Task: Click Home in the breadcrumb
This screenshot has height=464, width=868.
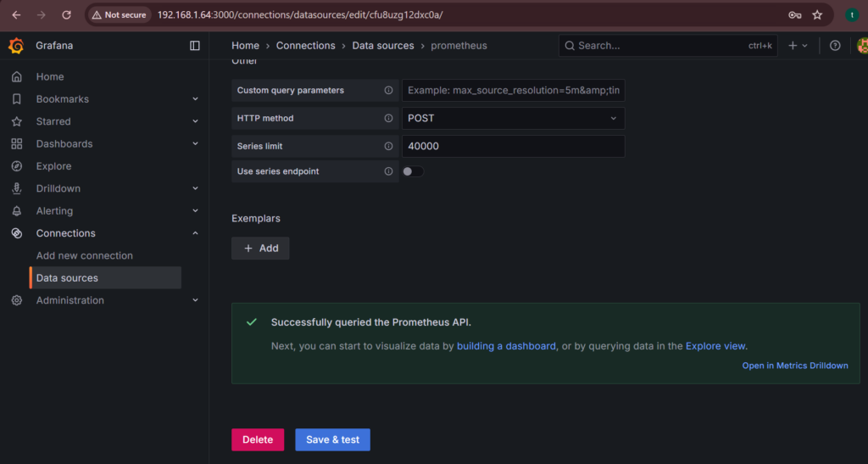Action: pyautogui.click(x=245, y=46)
